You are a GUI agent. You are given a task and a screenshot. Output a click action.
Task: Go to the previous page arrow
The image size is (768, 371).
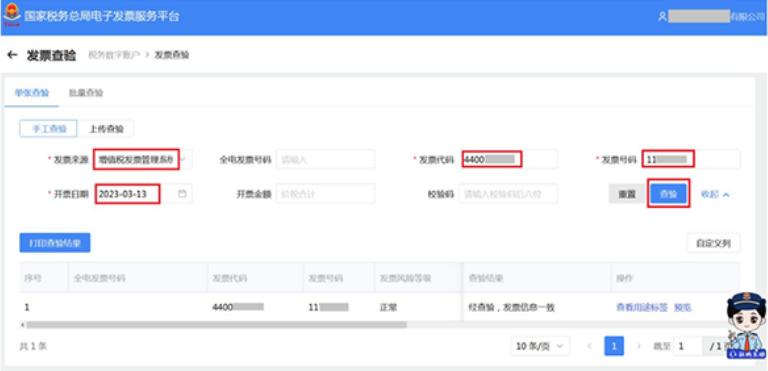590,346
